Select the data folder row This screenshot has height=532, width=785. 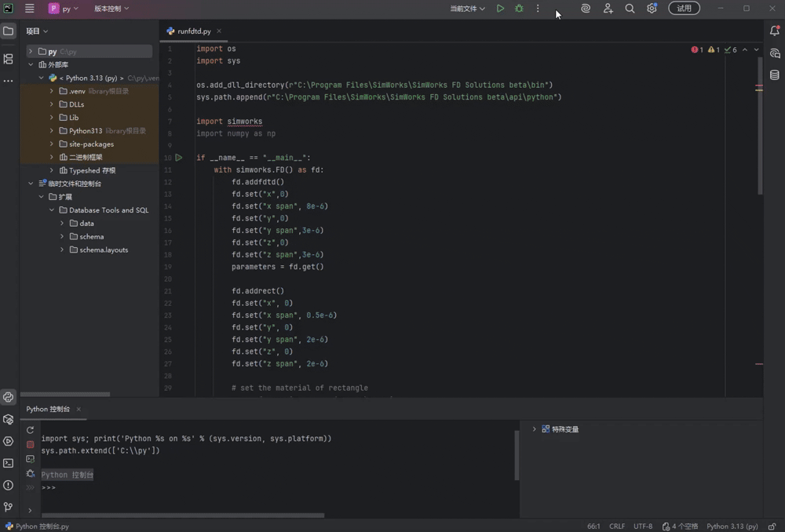click(x=89, y=224)
